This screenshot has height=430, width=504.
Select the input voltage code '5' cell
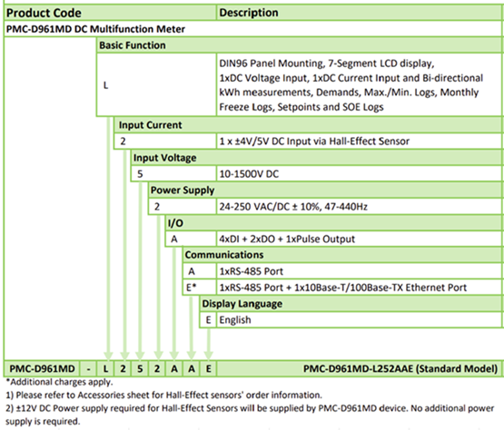point(173,174)
